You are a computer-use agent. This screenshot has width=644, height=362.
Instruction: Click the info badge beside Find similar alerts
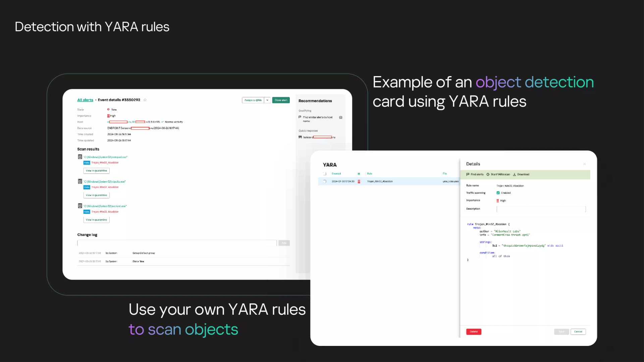point(341,117)
